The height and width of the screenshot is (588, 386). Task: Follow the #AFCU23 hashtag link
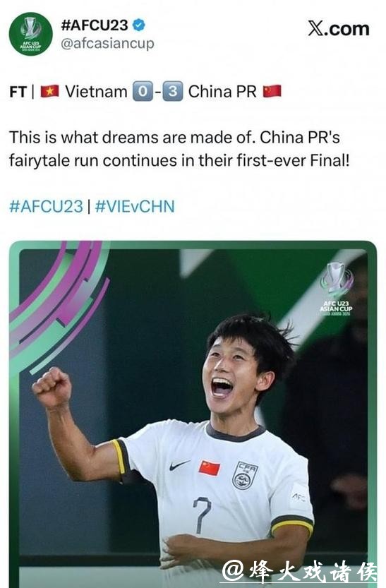click(46, 207)
